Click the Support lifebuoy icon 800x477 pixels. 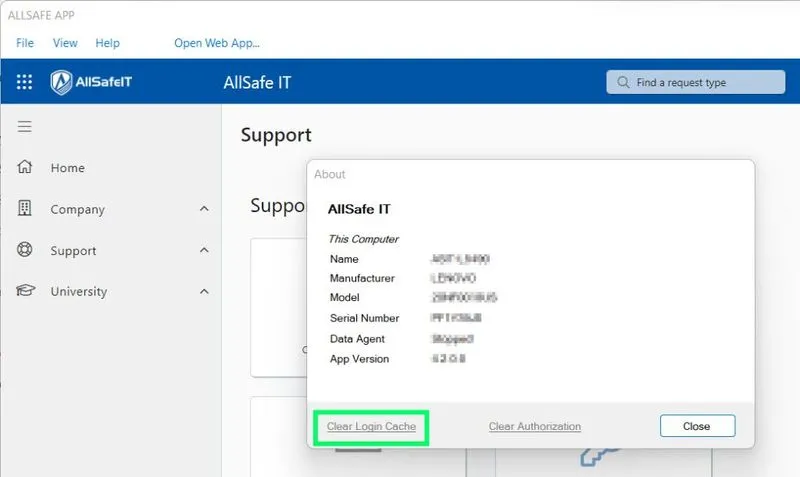(x=24, y=249)
